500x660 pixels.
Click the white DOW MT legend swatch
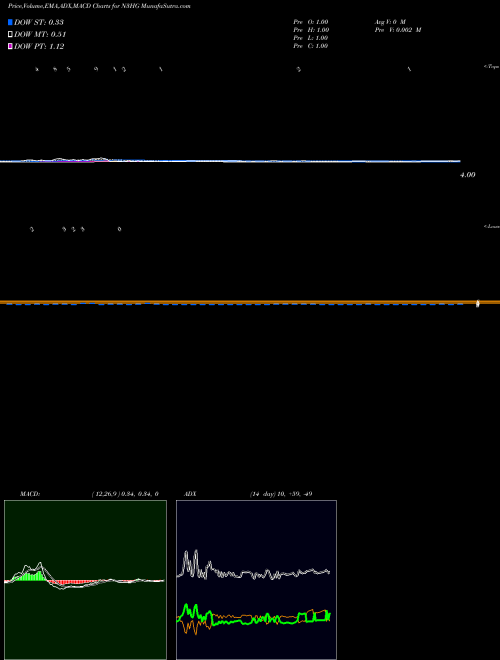click(10, 35)
